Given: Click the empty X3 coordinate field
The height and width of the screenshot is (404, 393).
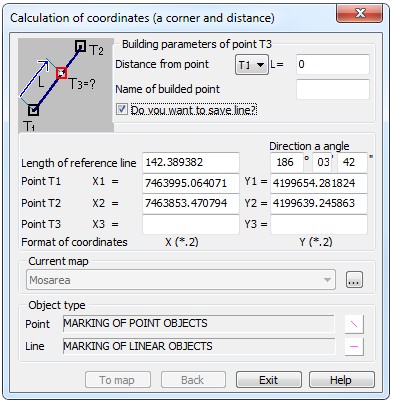Looking at the screenshot, I should [191, 224].
